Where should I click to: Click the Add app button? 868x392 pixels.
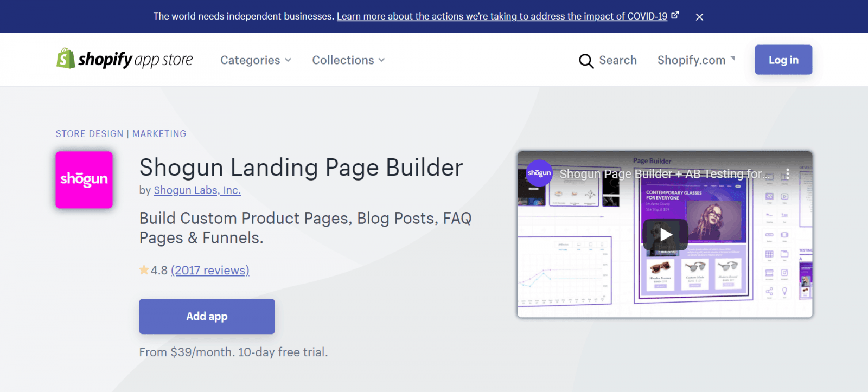pyautogui.click(x=207, y=316)
